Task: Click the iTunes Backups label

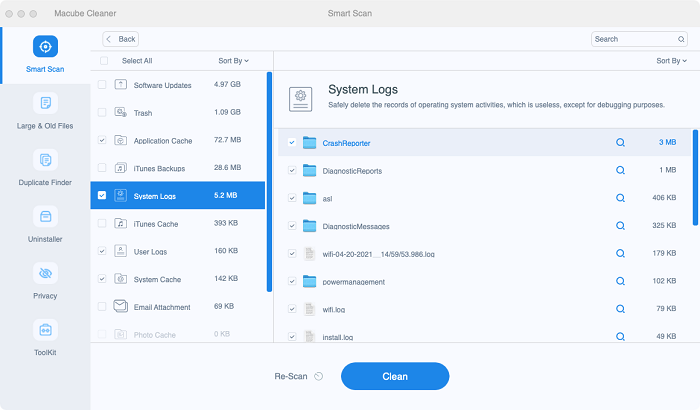Action: 159,169
